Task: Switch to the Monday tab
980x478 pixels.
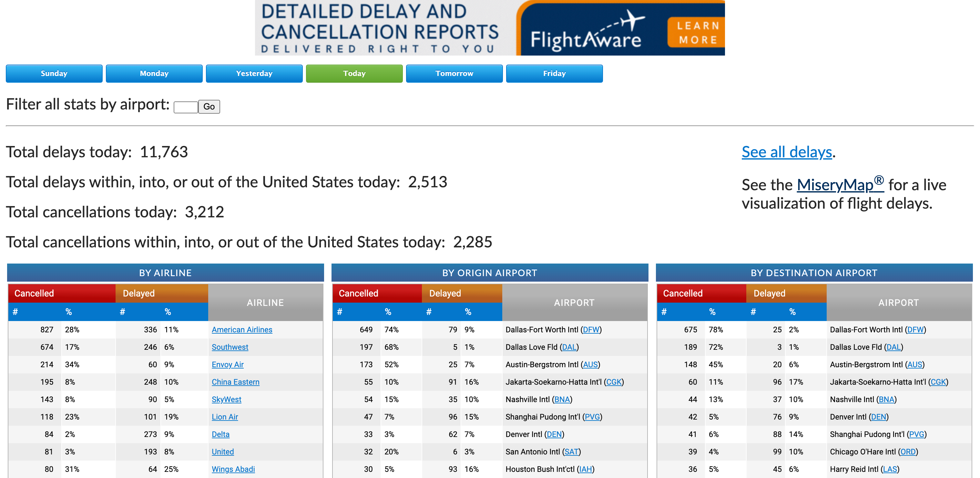Action: (154, 73)
